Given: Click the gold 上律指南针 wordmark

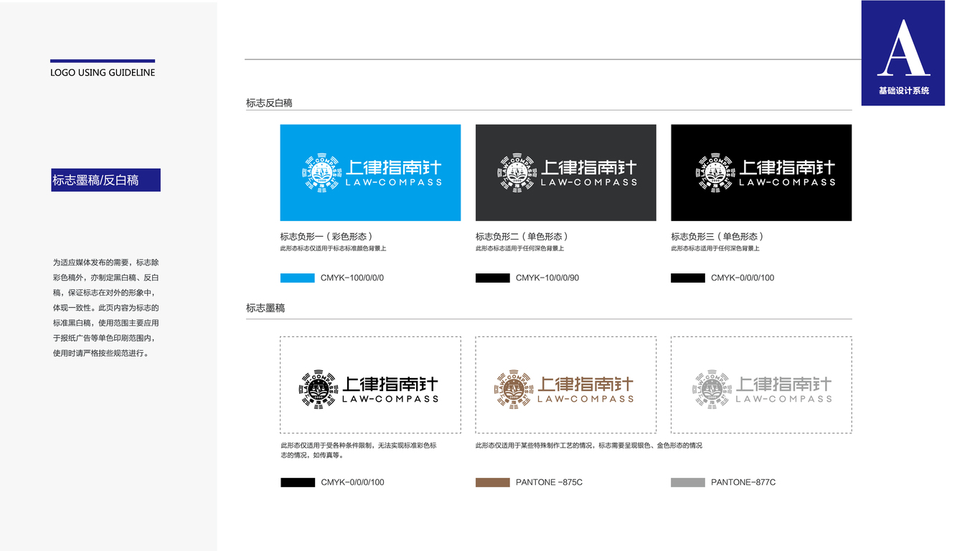Looking at the screenshot, I should pyautogui.click(x=586, y=384).
